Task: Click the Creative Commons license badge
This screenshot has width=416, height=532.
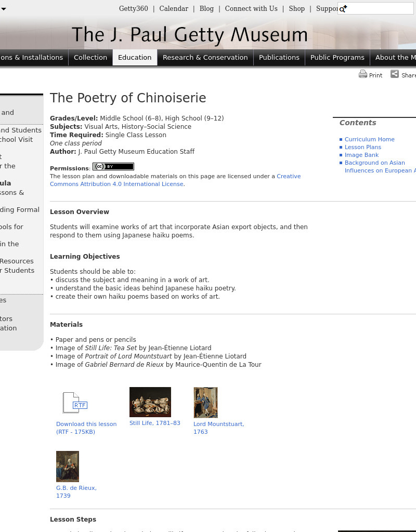Action: pyautogui.click(x=113, y=166)
